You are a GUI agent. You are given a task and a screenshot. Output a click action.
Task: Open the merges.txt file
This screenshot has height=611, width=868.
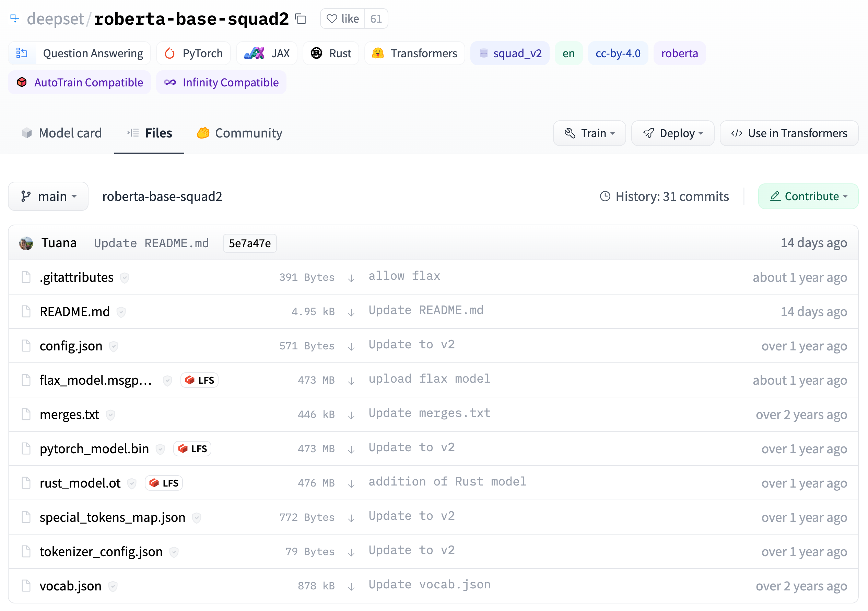click(x=70, y=415)
